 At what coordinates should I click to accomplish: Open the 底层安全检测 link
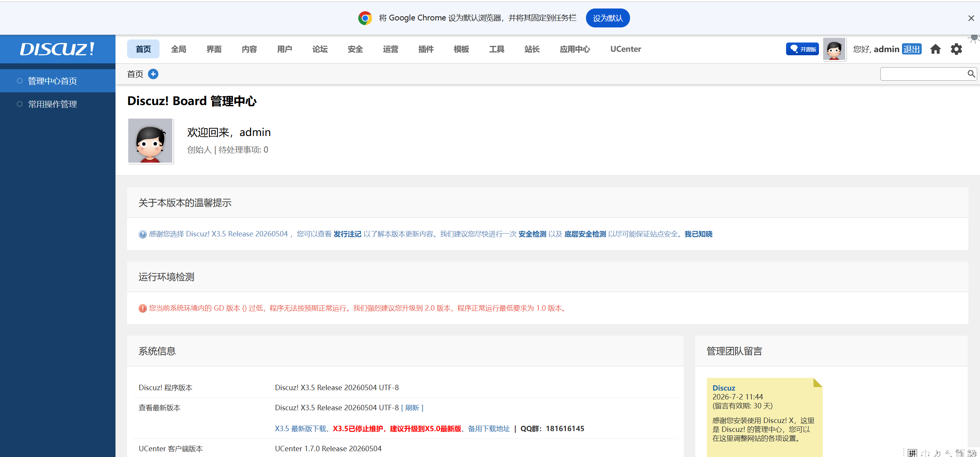[585, 234]
